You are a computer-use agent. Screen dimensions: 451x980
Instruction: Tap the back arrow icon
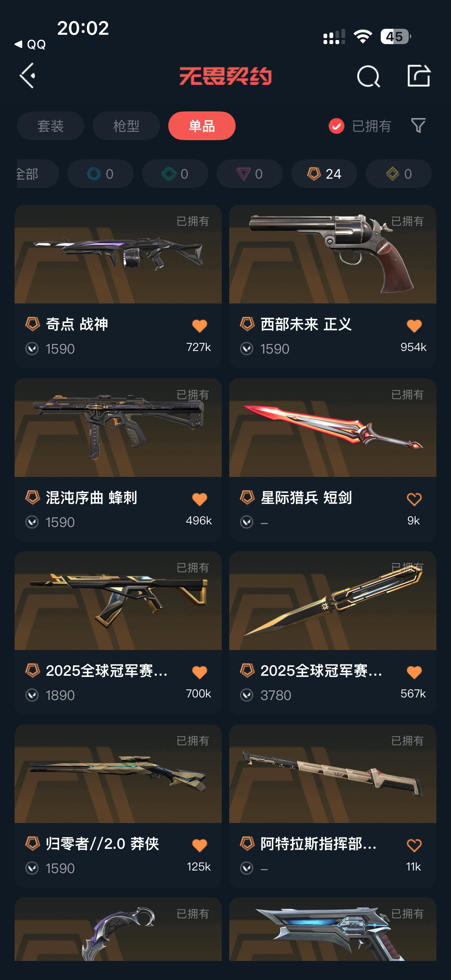(27, 76)
